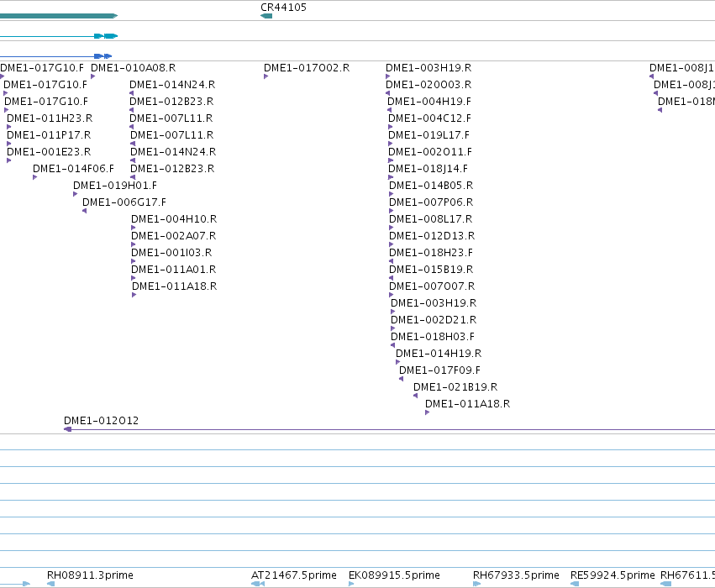The width and height of the screenshot is (715, 588).
Task: Click the DME1-017O02.R triangle marker
Action: coord(265,76)
